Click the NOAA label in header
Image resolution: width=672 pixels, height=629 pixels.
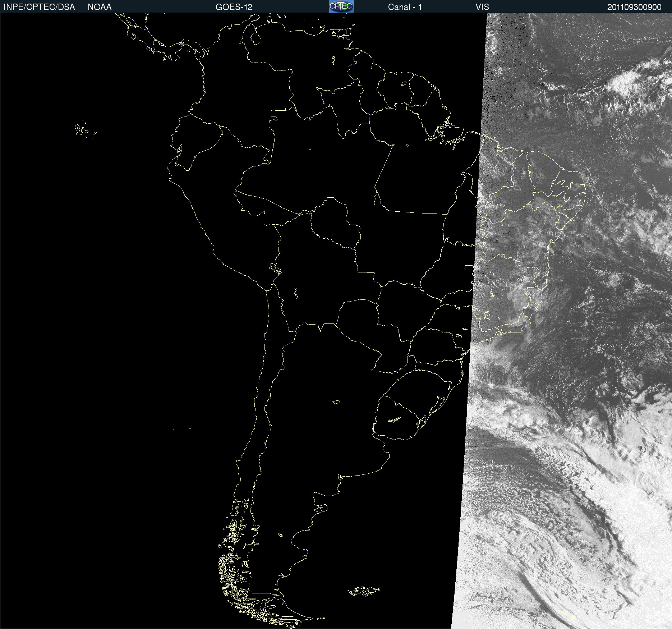coord(100,7)
